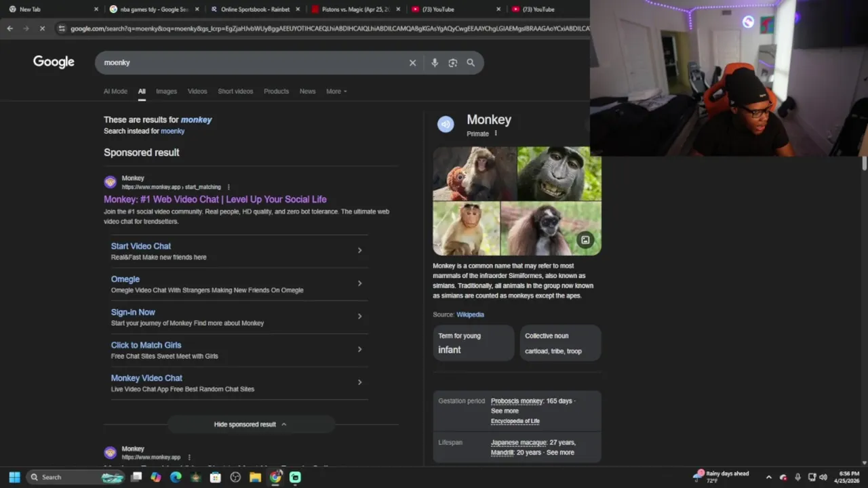868x488 pixels.
Task: Select News search tab
Action: click(308, 91)
